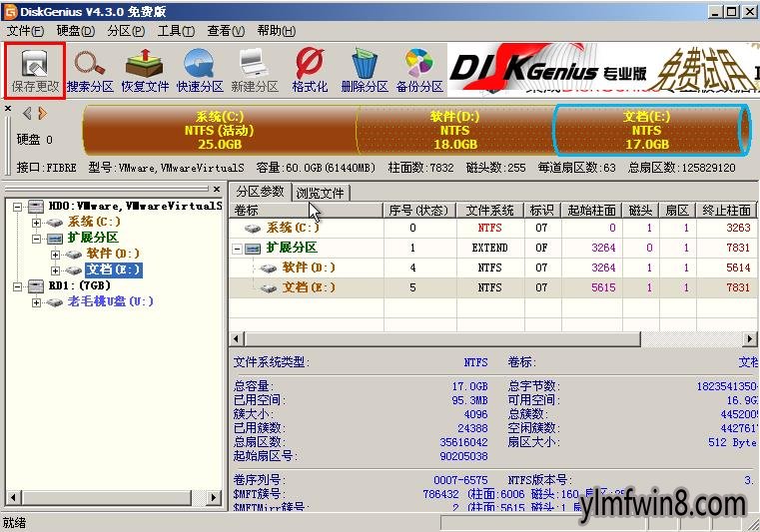Close the disk map bar with x
The height and width of the screenshot is (532, 760).
tap(8, 109)
